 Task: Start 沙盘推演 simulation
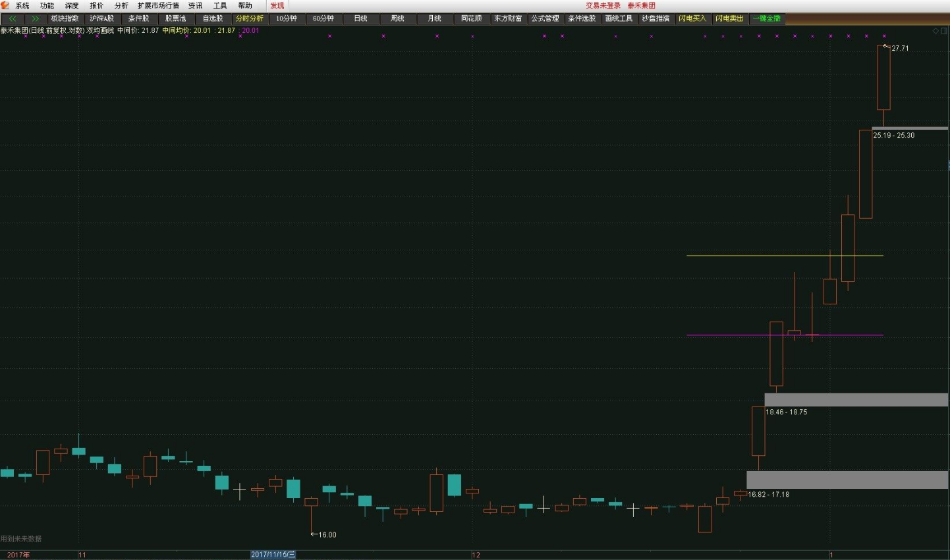tap(656, 18)
